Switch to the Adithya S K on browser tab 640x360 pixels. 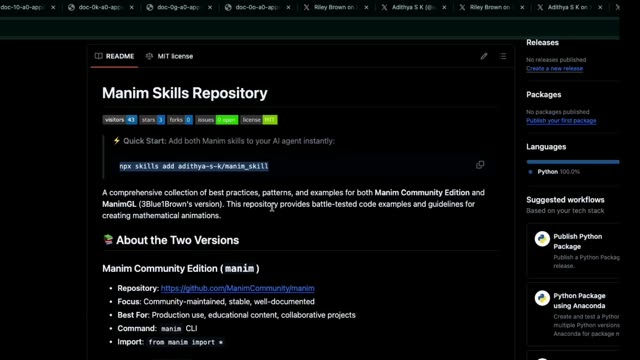[x=569, y=7]
